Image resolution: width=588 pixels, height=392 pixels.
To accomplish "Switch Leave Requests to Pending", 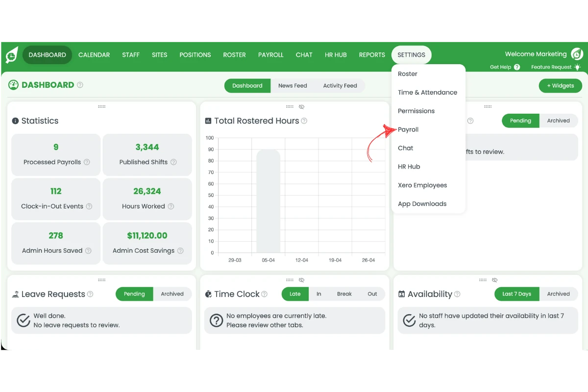I will 134,294.
